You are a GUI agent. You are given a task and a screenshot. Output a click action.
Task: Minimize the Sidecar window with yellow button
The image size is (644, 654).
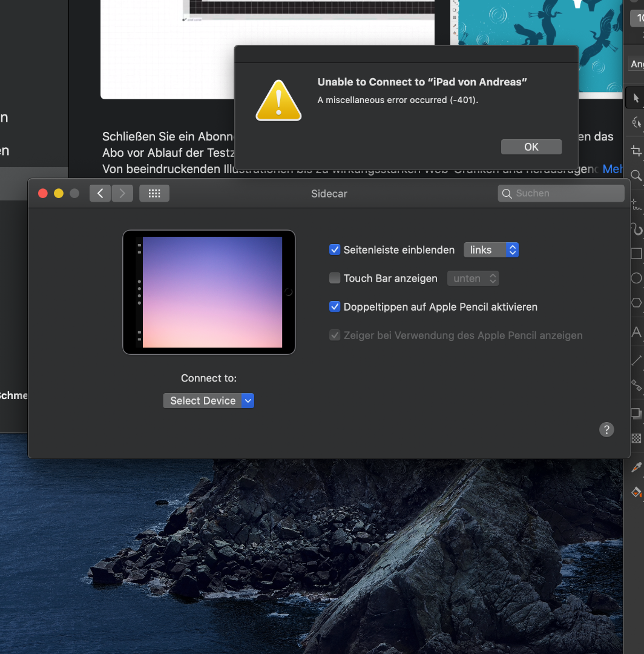(59, 194)
